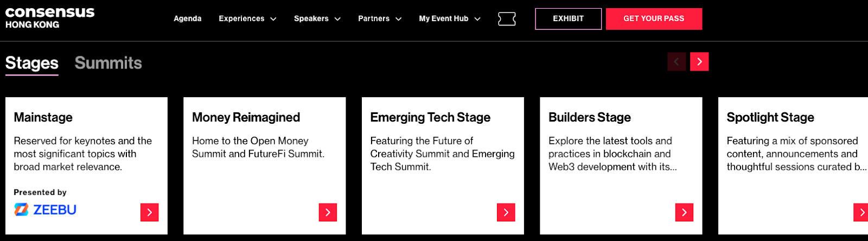Viewport: 868px width, 241px height.
Task: Click the next carousel arrow button
Action: pos(699,62)
